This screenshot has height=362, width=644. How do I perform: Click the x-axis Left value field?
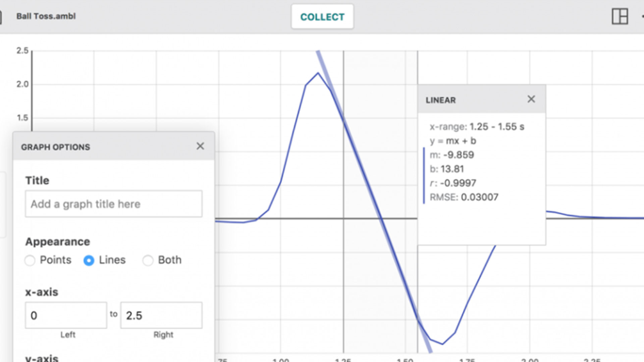point(66,315)
